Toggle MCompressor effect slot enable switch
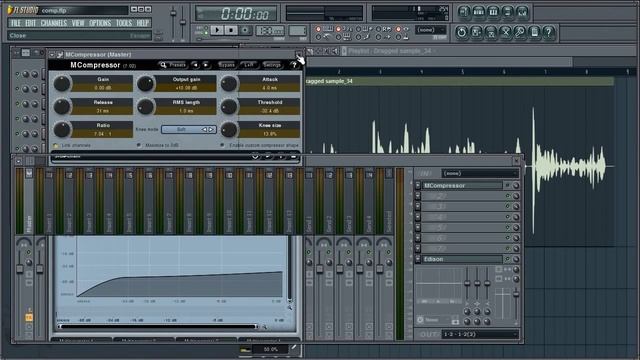The height and width of the screenshot is (360, 640). tap(508, 185)
